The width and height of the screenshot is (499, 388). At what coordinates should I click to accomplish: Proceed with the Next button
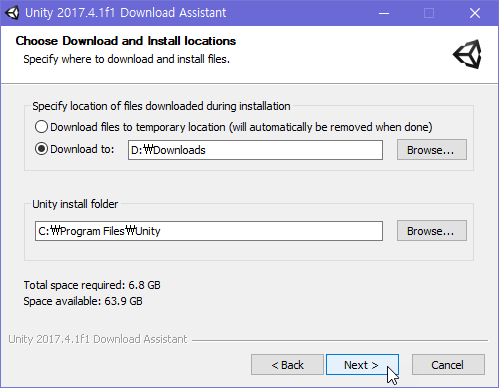click(362, 365)
